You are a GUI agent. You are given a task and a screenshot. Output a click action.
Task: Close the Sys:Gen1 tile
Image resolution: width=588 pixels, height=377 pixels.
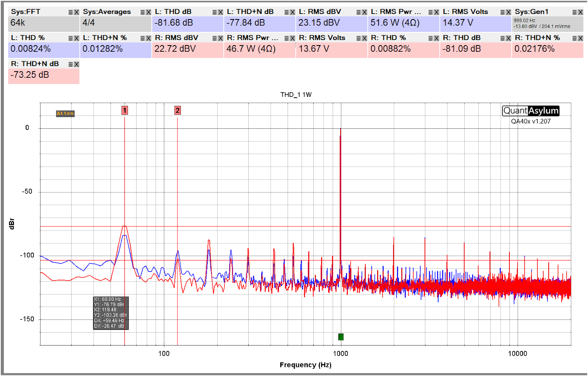581,12
